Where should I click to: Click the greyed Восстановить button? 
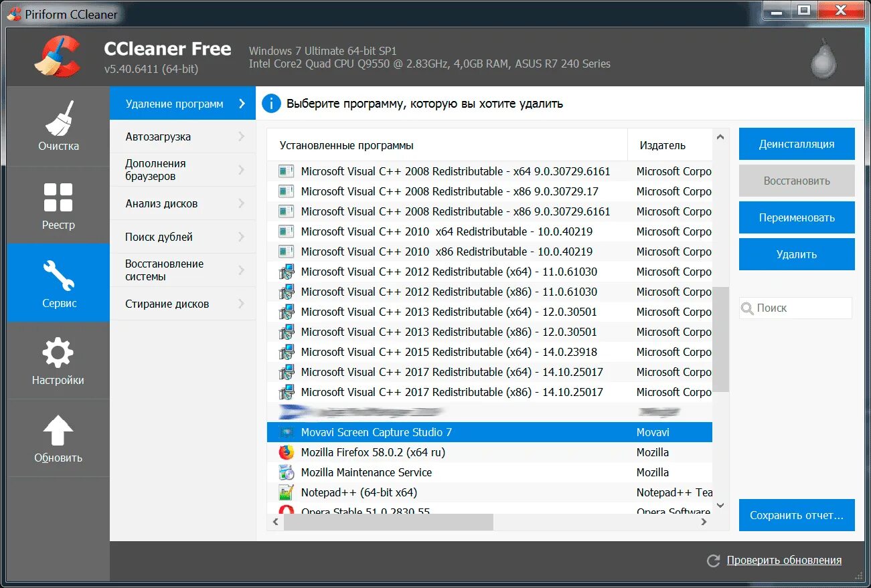[x=797, y=181]
